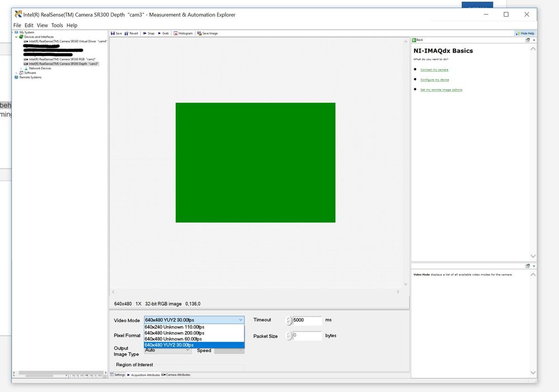Screen dimensions: 559x392
Task: Choose 640x240 Unknown 110.00fps video mode
Action: click(x=194, y=327)
